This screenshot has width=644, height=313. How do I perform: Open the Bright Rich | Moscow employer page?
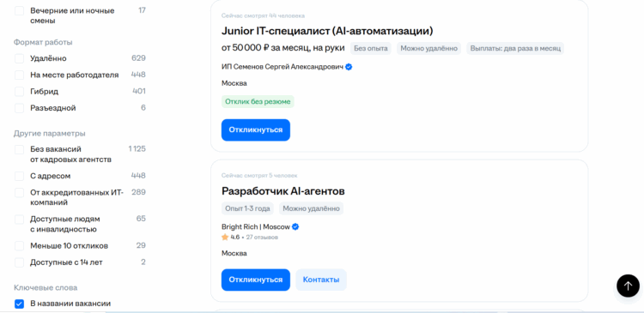point(256,227)
